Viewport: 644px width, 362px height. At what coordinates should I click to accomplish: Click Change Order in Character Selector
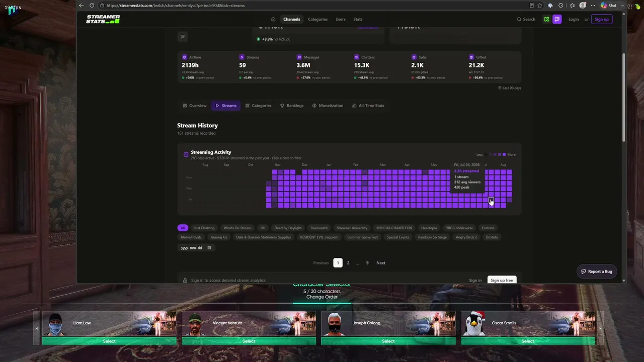322,297
